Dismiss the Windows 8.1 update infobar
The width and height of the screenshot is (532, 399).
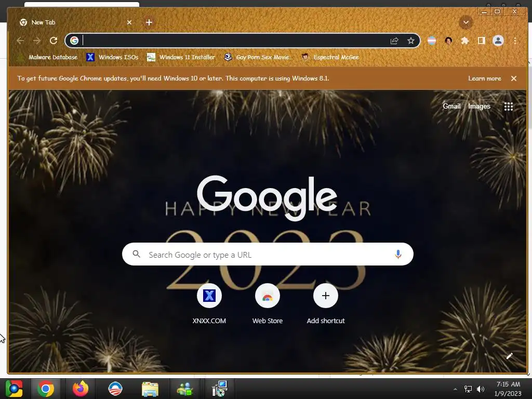pyautogui.click(x=514, y=78)
